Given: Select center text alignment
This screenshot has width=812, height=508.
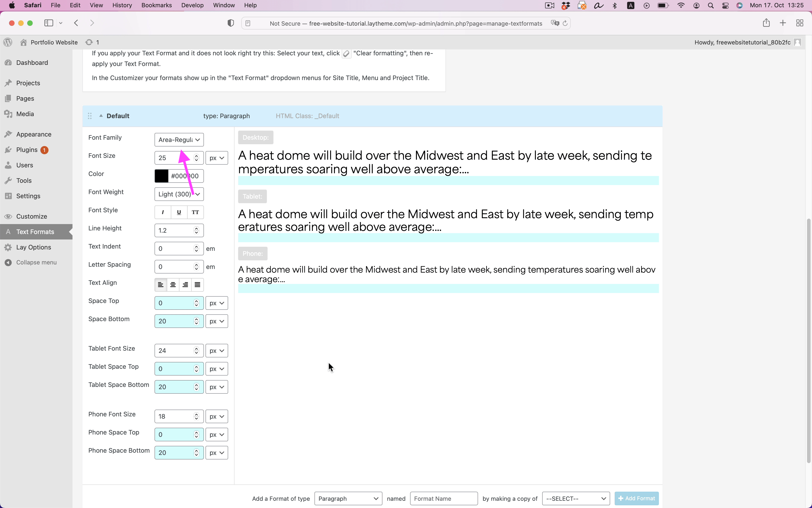Looking at the screenshot, I should click(173, 285).
